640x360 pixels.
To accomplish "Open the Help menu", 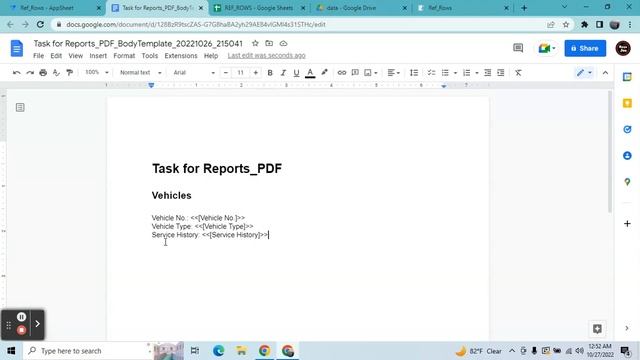I will pos(211,56).
